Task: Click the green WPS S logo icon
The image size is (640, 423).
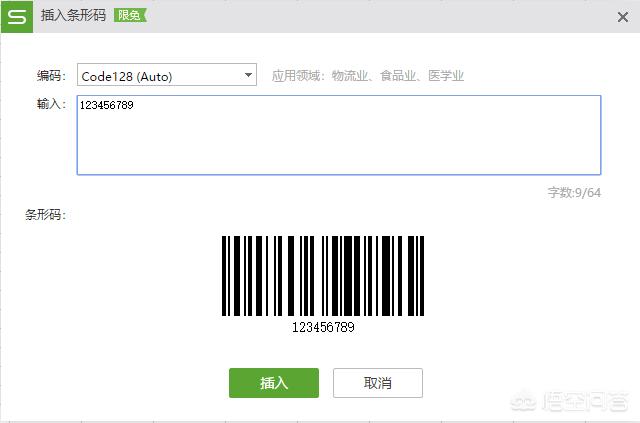Action: (x=17, y=16)
